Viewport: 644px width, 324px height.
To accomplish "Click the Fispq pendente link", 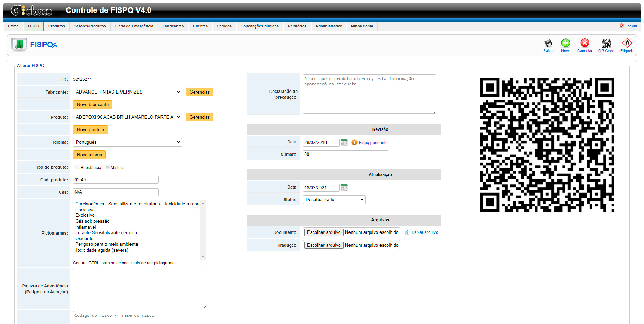I will (x=373, y=143).
